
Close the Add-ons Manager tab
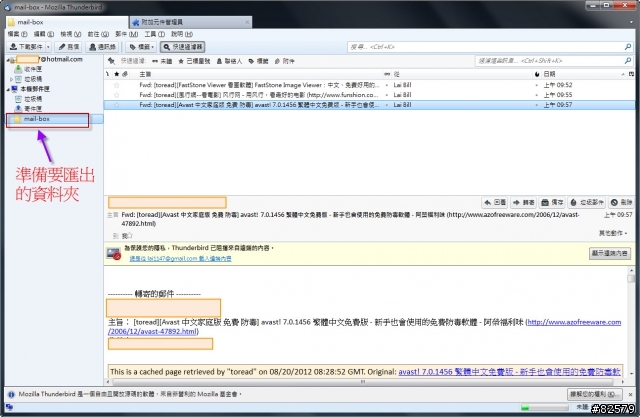247,22
